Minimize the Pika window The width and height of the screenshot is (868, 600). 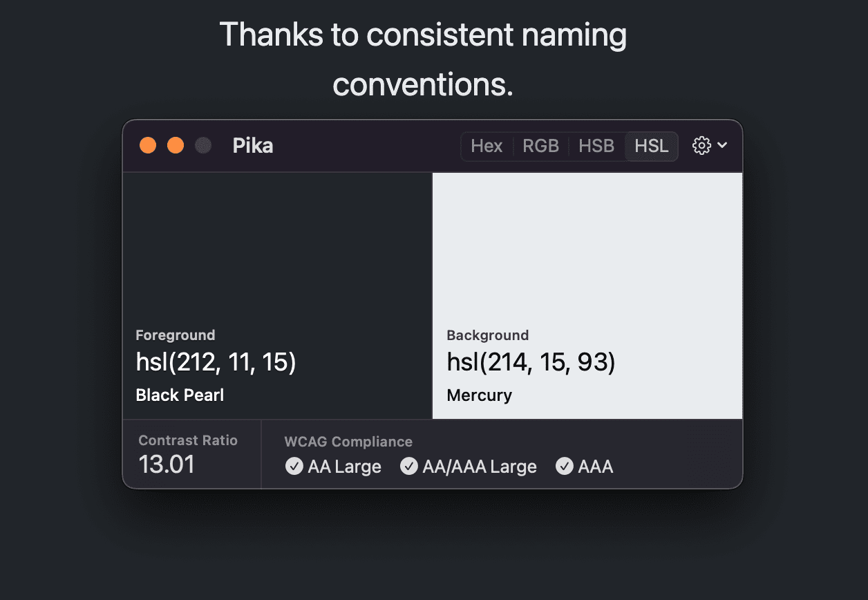point(176,146)
